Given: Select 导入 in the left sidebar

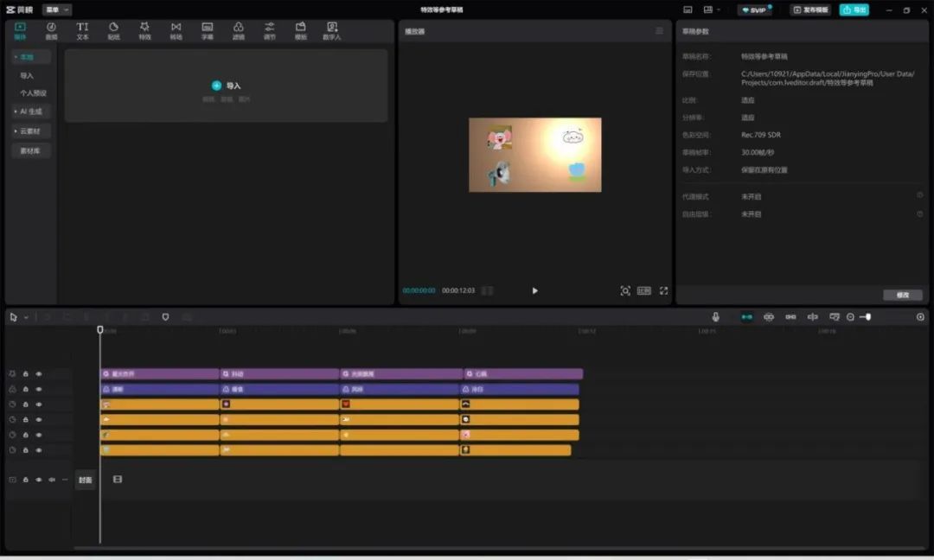Looking at the screenshot, I should (x=27, y=75).
